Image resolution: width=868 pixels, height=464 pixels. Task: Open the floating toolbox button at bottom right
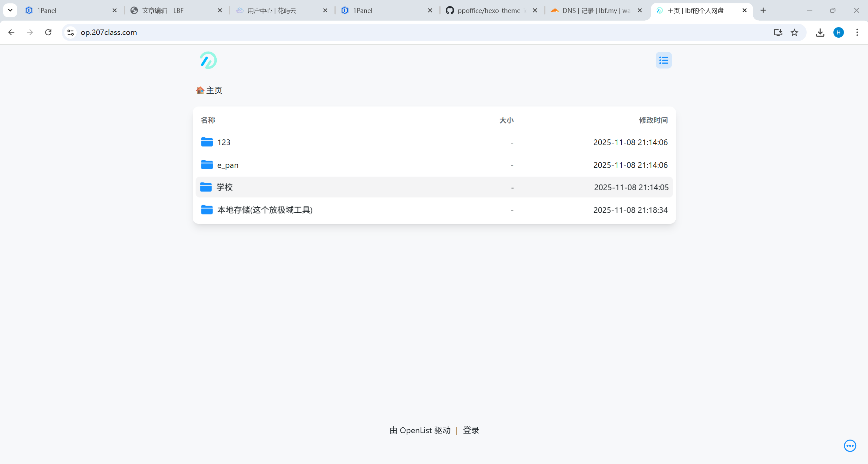point(850,446)
